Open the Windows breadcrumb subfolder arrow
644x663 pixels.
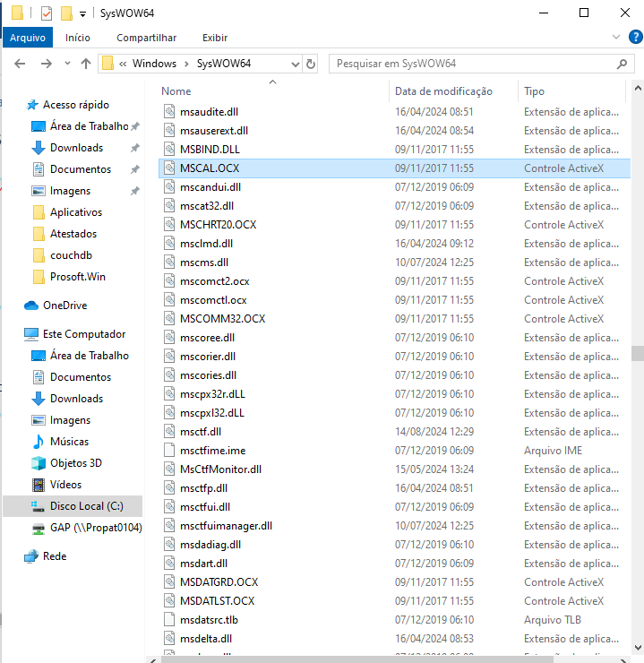(186, 65)
